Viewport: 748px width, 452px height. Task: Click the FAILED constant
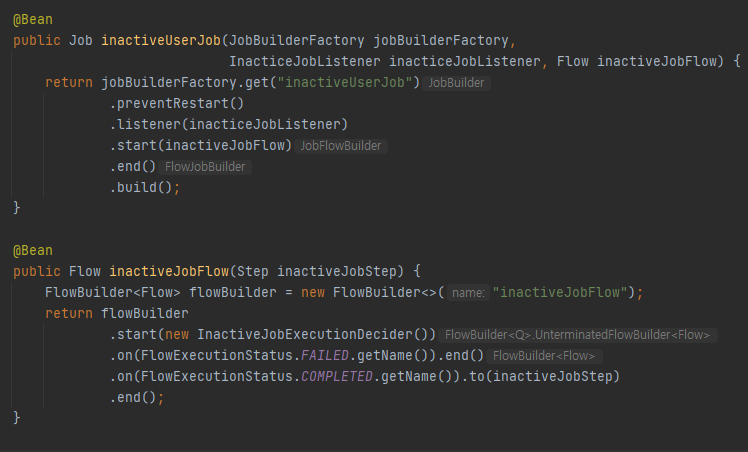[325, 355]
